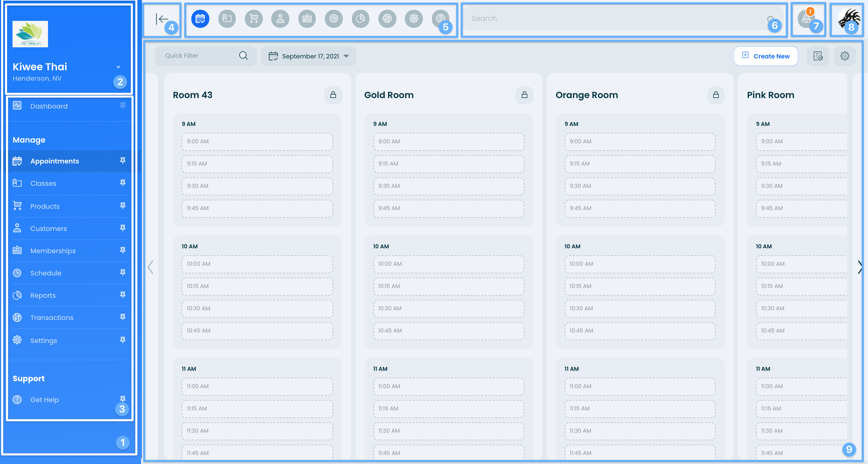Toggle the Gold Room lock icon
This screenshot has height=464, width=868.
tap(524, 95)
